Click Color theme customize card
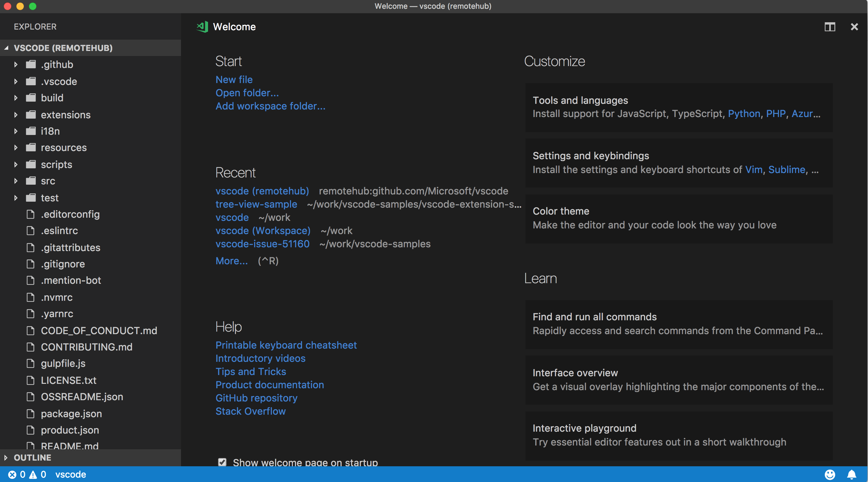Image resolution: width=868 pixels, height=482 pixels. [x=678, y=218]
